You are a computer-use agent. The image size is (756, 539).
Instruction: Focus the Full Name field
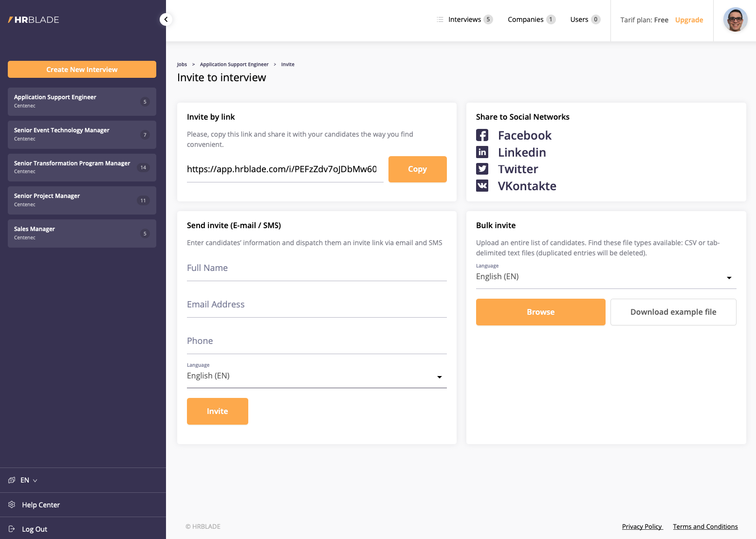pyautogui.click(x=316, y=269)
